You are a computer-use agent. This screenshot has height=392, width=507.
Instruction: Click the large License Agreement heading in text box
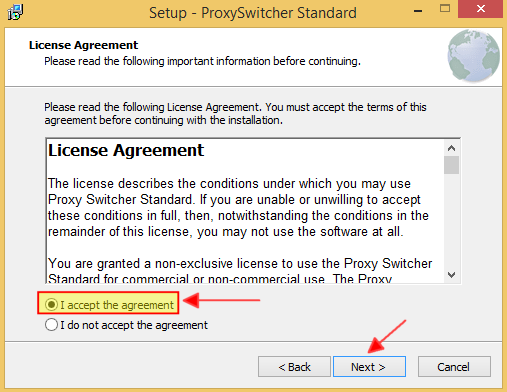pos(126,150)
